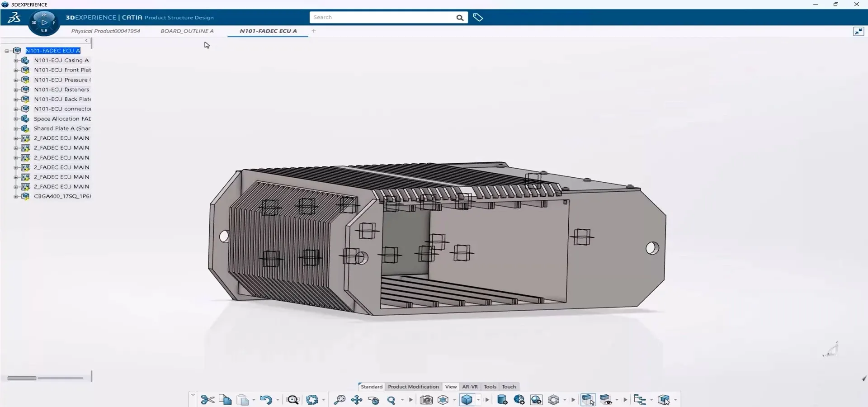Open the AR-VR action bar section
Image resolution: width=868 pixels, height=407 pixels.
[x=470, y=387]
